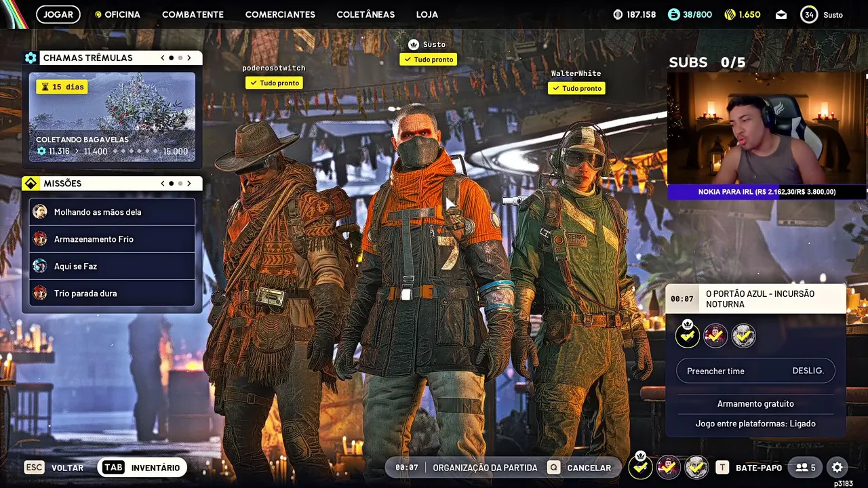This screenshot has width=868, height=488.
Task: Go to next Chamas Trêmulas page
Action: click(x=189, y=58)
